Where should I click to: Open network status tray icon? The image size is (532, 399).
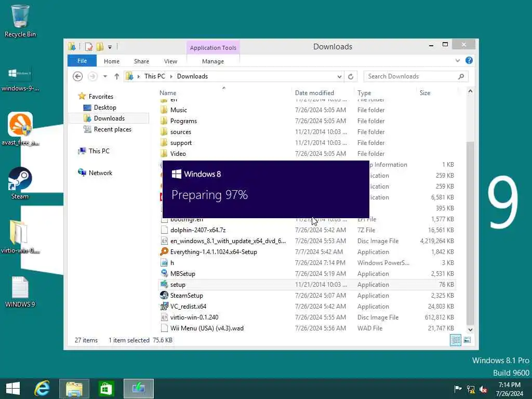pos(471,389)
